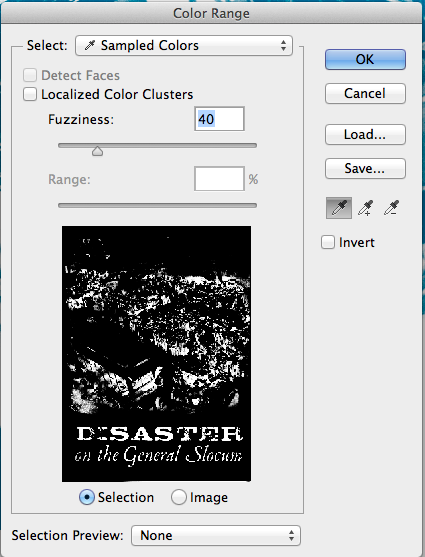Screen dimensions: 425x557
Task: Click the Fuzziness slider handle
Action: pos(97,151)
